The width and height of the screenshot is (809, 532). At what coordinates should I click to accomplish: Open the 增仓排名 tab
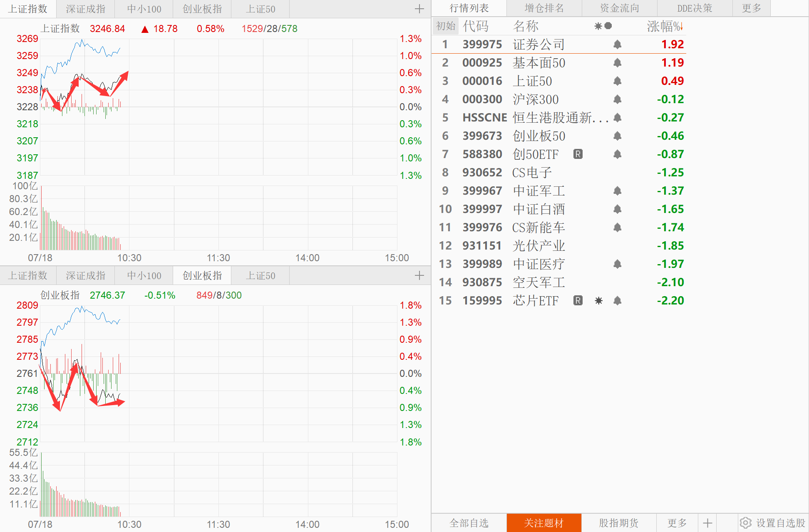[544, 8]
